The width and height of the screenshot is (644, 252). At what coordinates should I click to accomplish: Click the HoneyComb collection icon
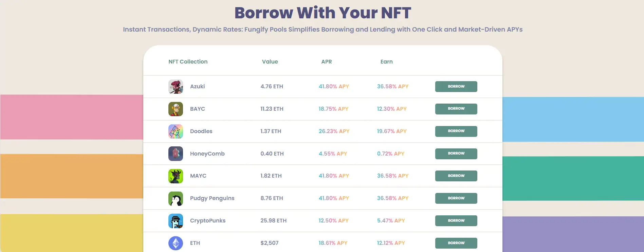tap(176, 154)
